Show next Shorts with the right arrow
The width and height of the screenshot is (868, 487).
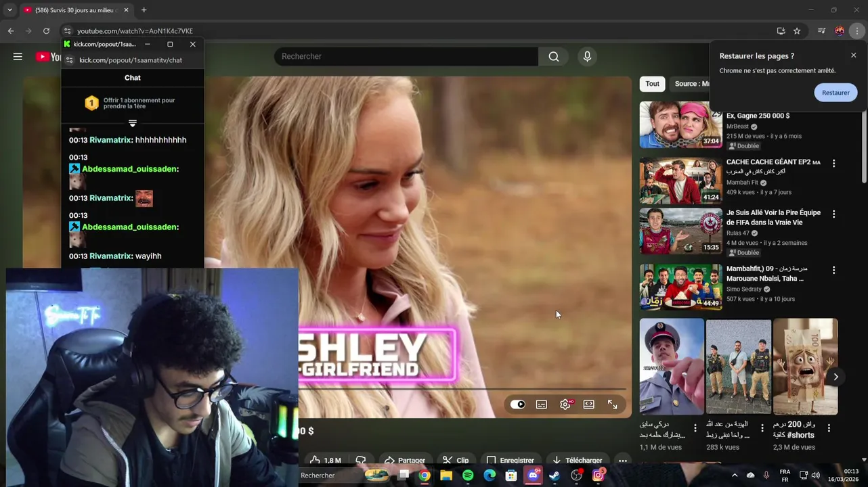(x=836, y=377)
